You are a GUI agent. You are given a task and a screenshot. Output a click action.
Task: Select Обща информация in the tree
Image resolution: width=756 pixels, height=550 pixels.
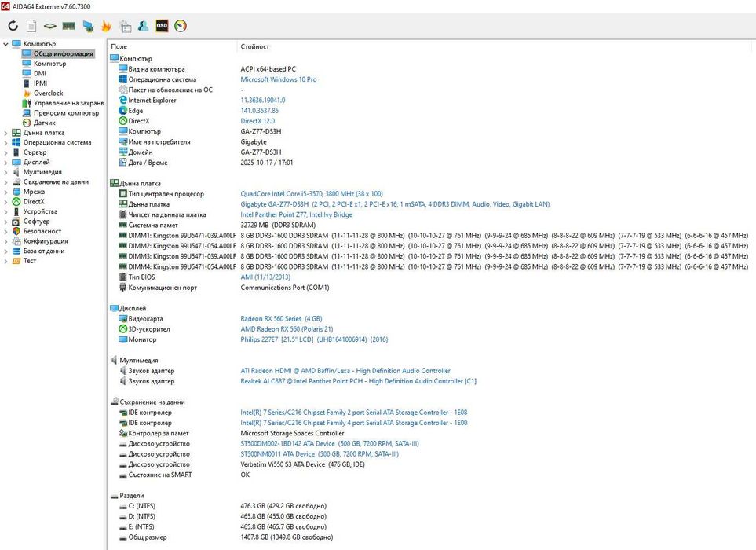coord(58,53)
